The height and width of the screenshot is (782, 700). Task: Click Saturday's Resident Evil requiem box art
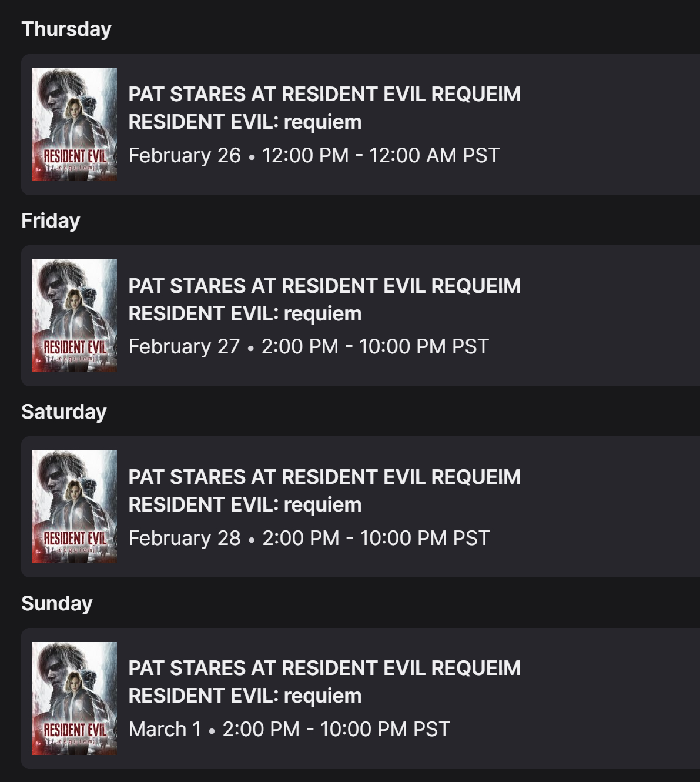[x=75, y=507]
